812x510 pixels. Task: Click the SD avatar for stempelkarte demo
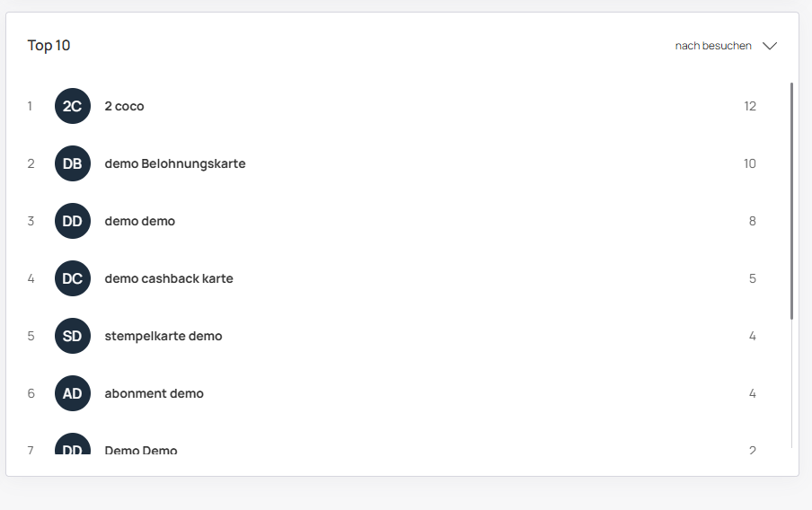click(73, 336)
